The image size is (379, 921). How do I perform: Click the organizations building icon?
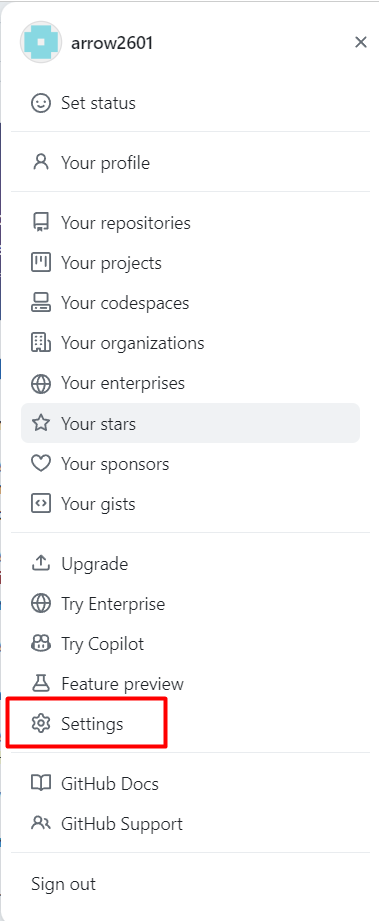coord(41,343)
